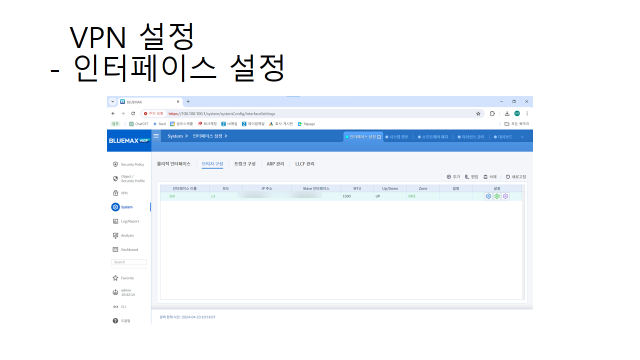This screenshot has width=640, height=360.
Task: Click the blue settings icon in br0 row
Action: 488,196
